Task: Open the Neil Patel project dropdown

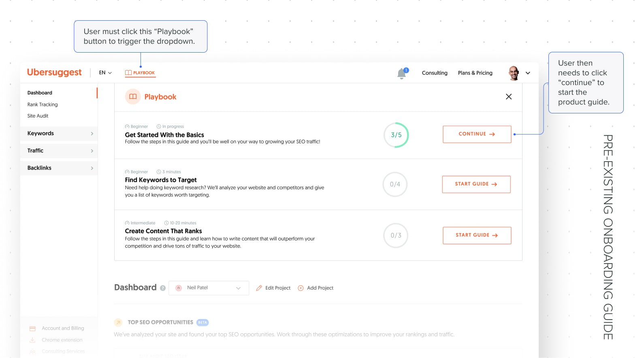Action: coord(209,288)
